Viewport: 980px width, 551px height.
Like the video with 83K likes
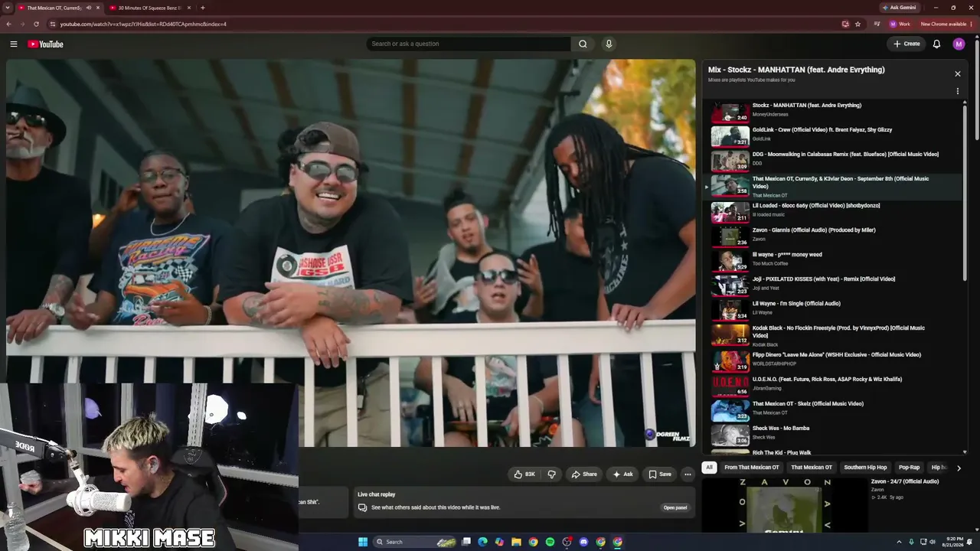pos(524,474)
